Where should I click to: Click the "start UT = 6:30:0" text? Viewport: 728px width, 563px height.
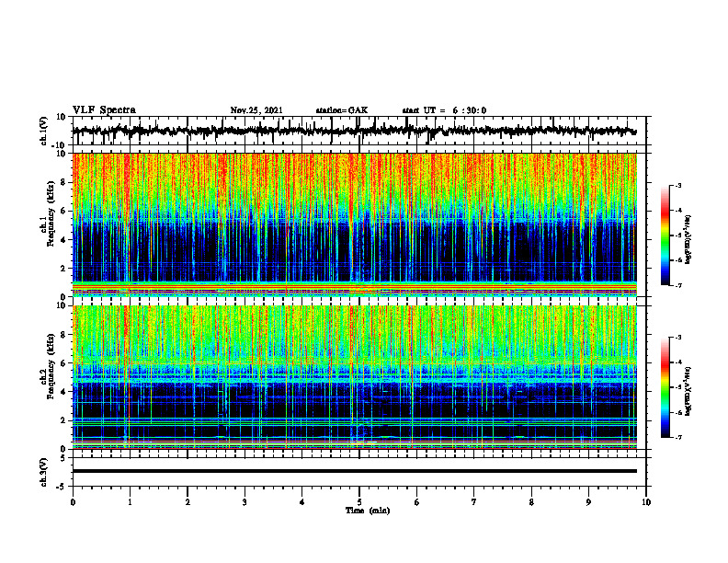coord(444,110)
